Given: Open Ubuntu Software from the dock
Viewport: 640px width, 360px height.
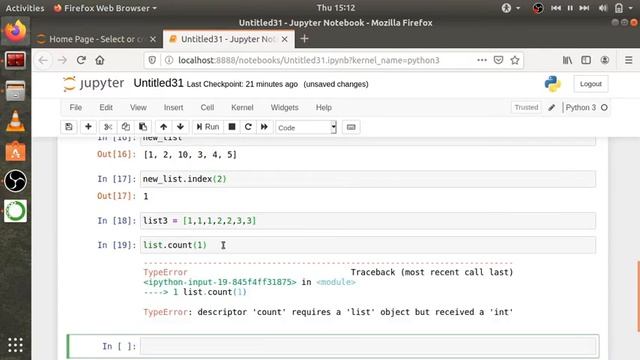Looking at the screenshot, I should [x=16, y=151].
